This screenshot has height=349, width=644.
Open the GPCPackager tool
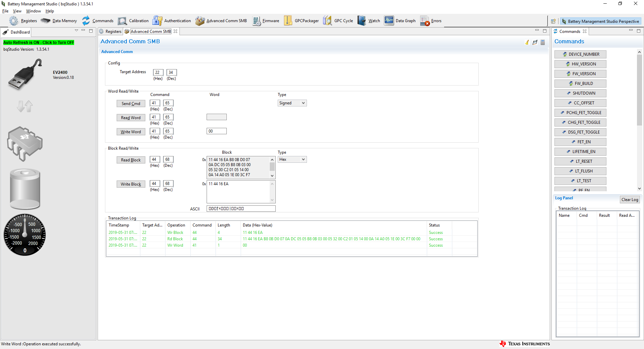[x=302, y=21]
